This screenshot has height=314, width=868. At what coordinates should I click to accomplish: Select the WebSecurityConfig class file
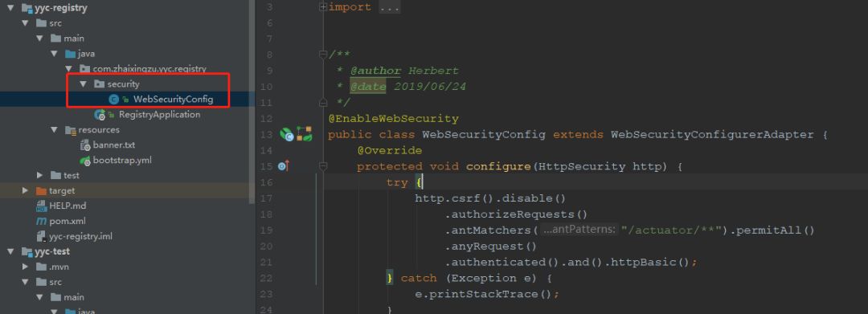[173, 100]
